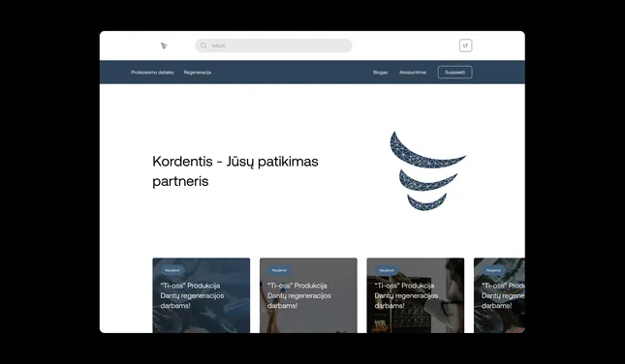Open Regeneracija menu item
Image resolution: width=625 pixels, height=364 pixels.
(198, 73)
